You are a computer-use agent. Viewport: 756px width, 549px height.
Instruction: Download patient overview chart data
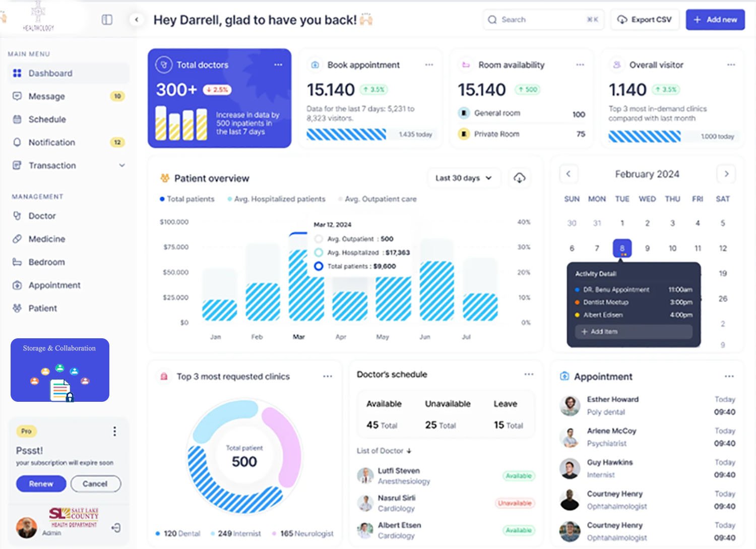pos(519,178)
